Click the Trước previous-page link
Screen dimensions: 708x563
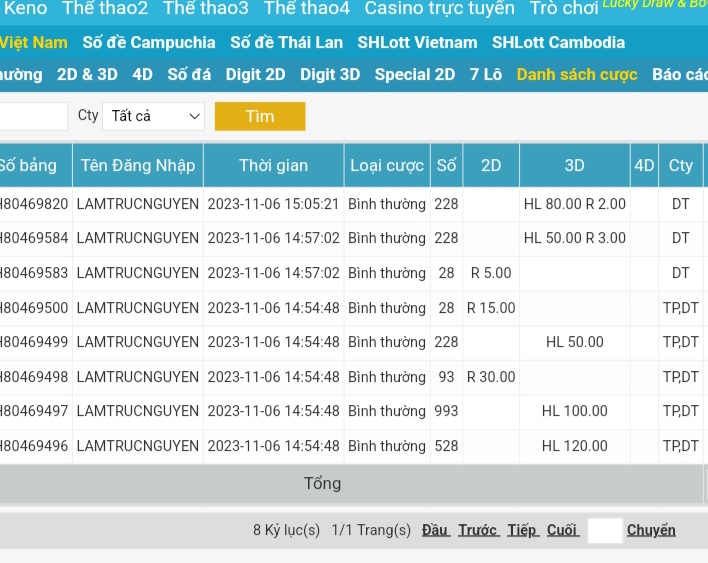478,530
